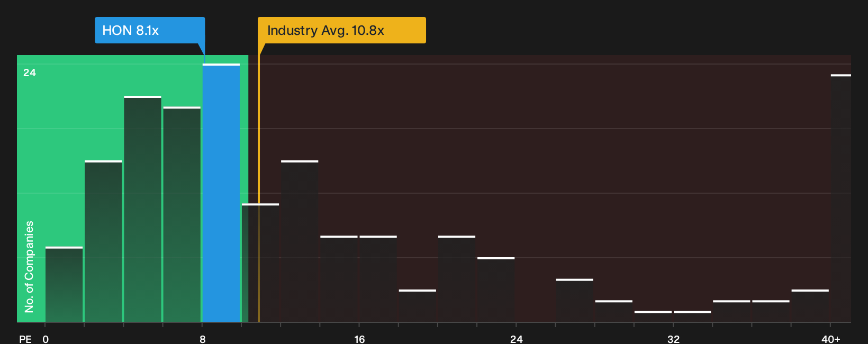Click the tall rightmost 40+ PE bar
This screenshot has width=868, height=344.
pos(840,198)
